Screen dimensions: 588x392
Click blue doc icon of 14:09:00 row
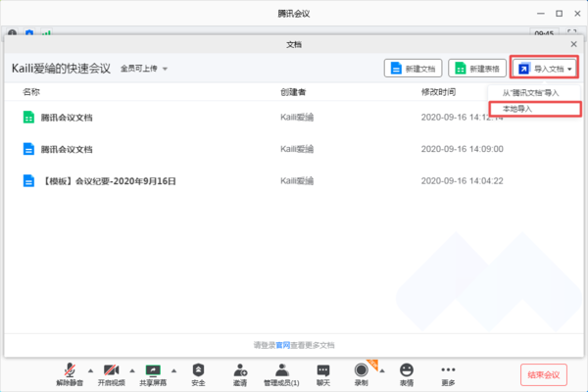point(28,149)
